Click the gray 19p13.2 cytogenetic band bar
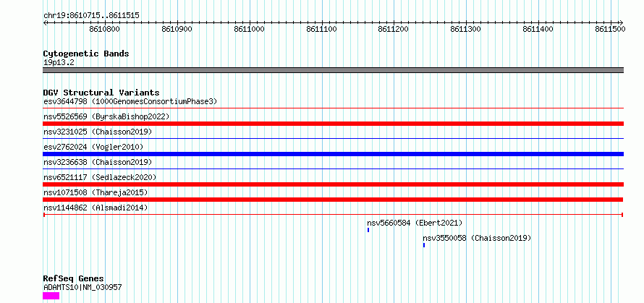644x303 pixels. pyautogui.click(x=333, y=70)
